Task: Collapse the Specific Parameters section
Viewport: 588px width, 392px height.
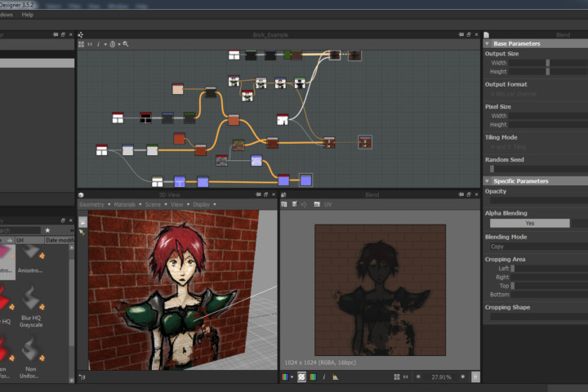Action: pos(488,180)
